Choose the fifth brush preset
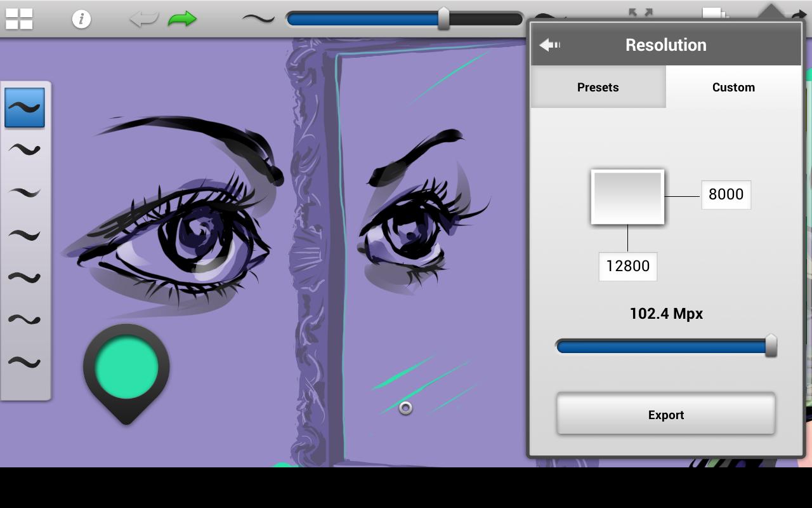 [x=25, y=277]
